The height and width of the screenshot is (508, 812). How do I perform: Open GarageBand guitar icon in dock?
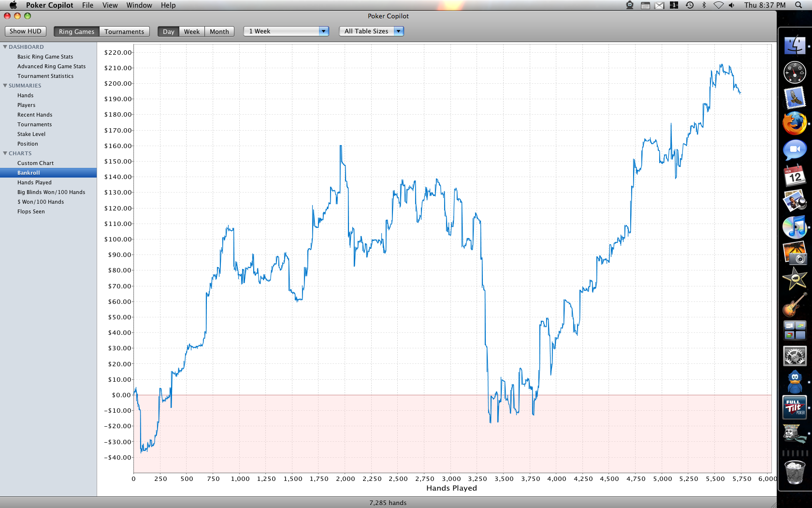(x=795, y=305)
